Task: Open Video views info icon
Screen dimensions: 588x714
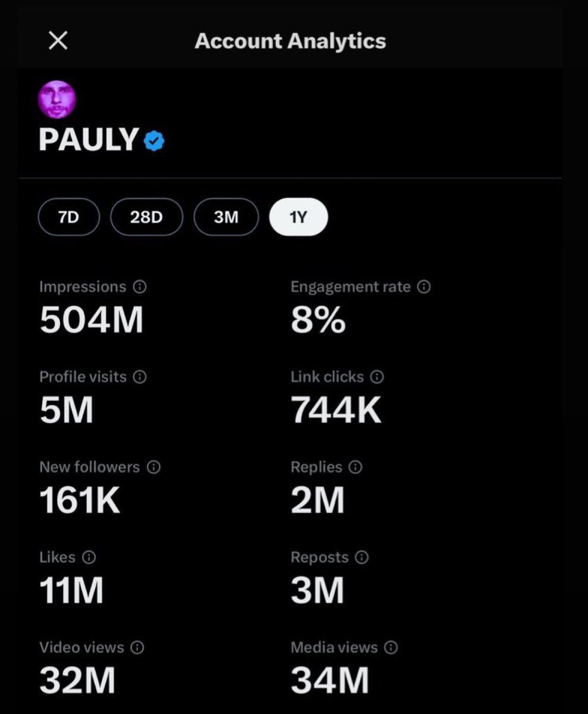Action: pyautogui.click(x=137, y=648)
